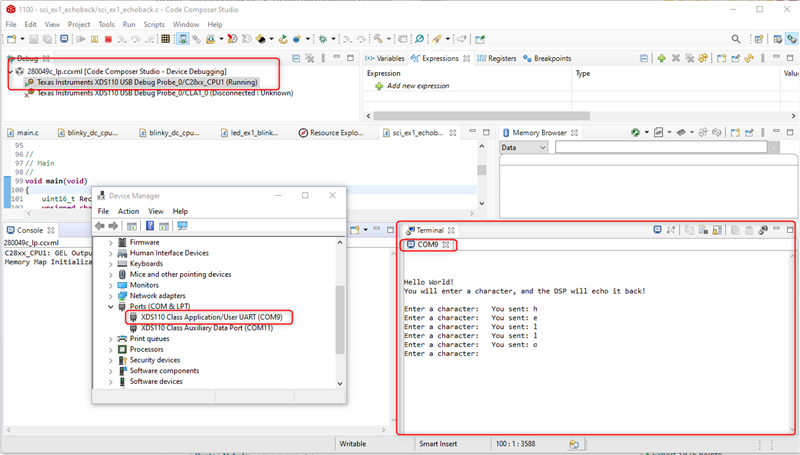Expand Processors node in Device Manager
The height and width of the screenshot is (455, 800).
(x=111, y=350)
